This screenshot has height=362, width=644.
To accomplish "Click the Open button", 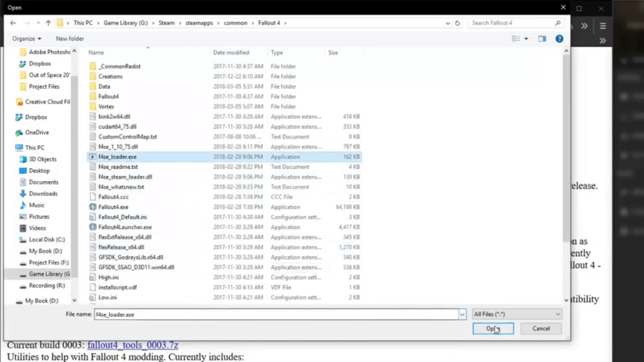I will tap(493, 328).
